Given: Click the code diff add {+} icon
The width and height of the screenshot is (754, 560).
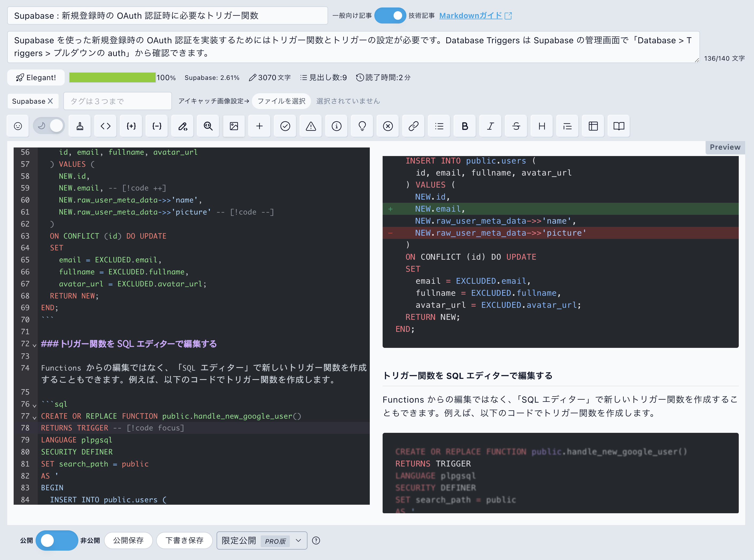Looking at the screenshot, I should click(x=131, y=126).
